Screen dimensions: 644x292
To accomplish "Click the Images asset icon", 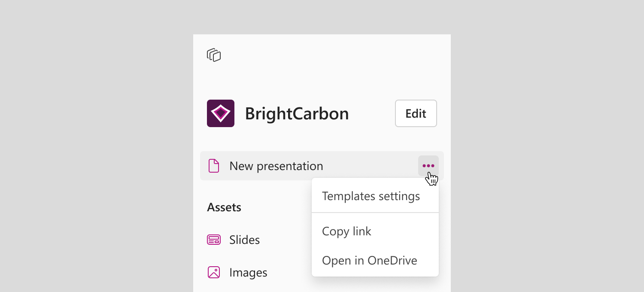I will [x=214, y=272].
